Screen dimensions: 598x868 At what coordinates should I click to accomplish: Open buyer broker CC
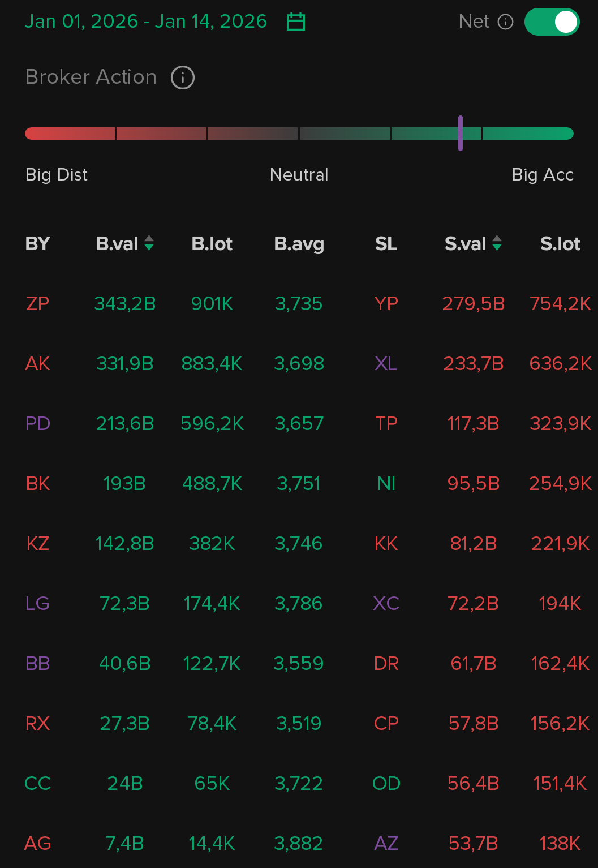38,784
